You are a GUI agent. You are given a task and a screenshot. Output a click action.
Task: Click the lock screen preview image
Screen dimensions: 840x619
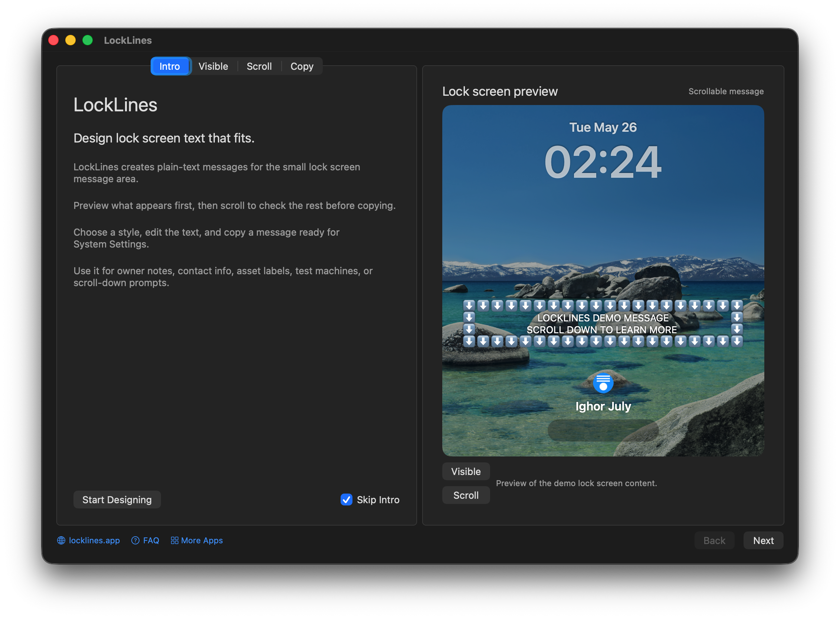(x=603, y=281)
